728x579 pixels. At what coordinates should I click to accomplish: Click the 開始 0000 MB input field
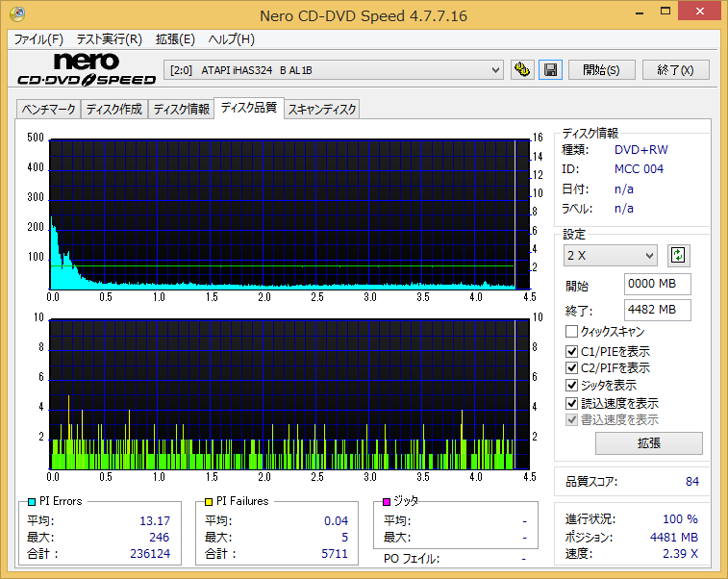pos(658,284)
